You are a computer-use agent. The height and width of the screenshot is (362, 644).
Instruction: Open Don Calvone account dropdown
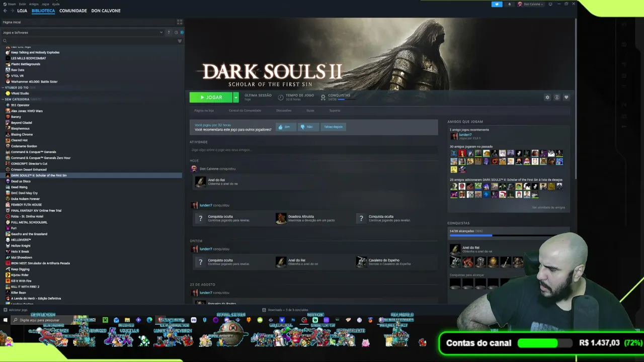click(530, 4)
